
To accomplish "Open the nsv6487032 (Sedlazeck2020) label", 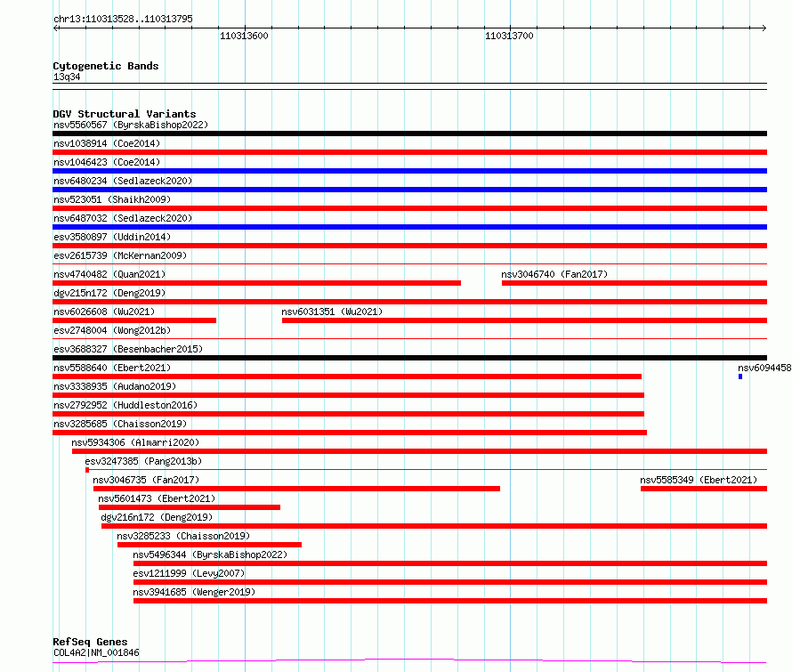I will tap(123, 218).
